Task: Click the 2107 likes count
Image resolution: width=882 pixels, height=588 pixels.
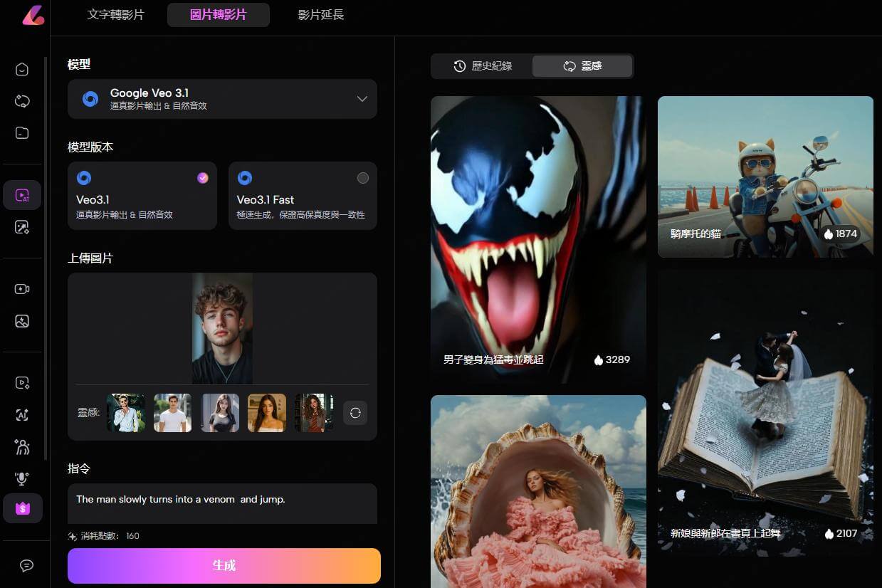Action: pos(847,533)
